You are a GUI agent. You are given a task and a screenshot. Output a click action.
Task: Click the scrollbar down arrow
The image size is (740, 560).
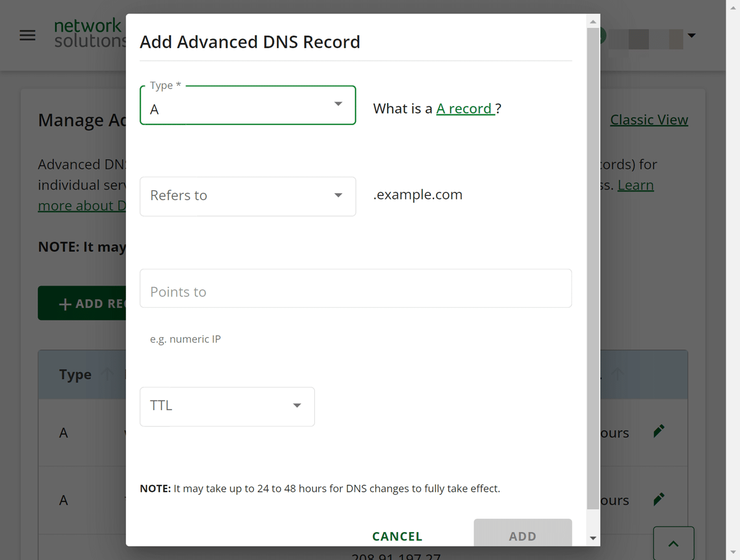593,537
